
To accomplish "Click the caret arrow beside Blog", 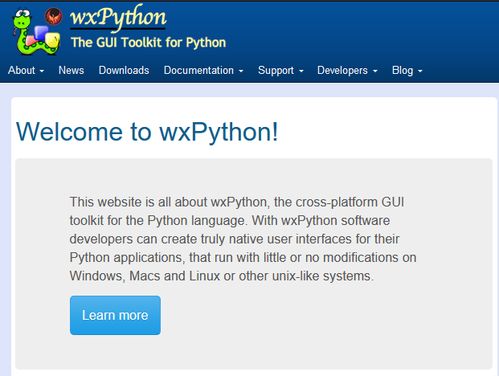I will (420, 71).
